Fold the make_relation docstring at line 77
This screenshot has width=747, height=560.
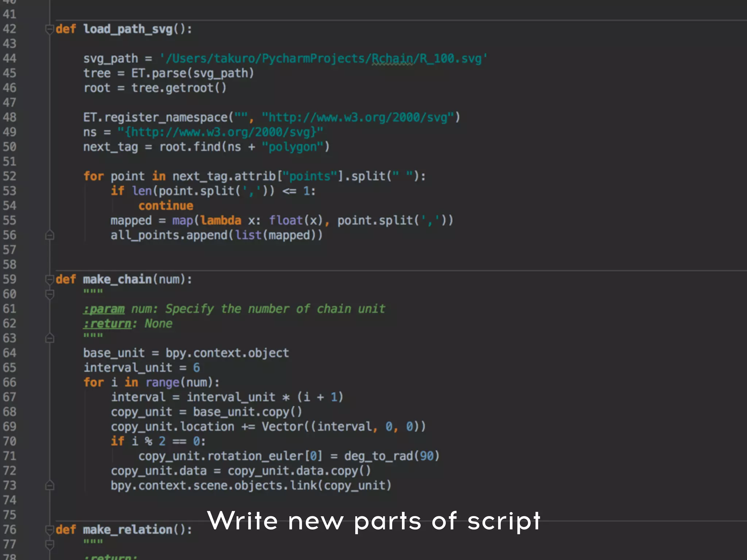[50, 545]
